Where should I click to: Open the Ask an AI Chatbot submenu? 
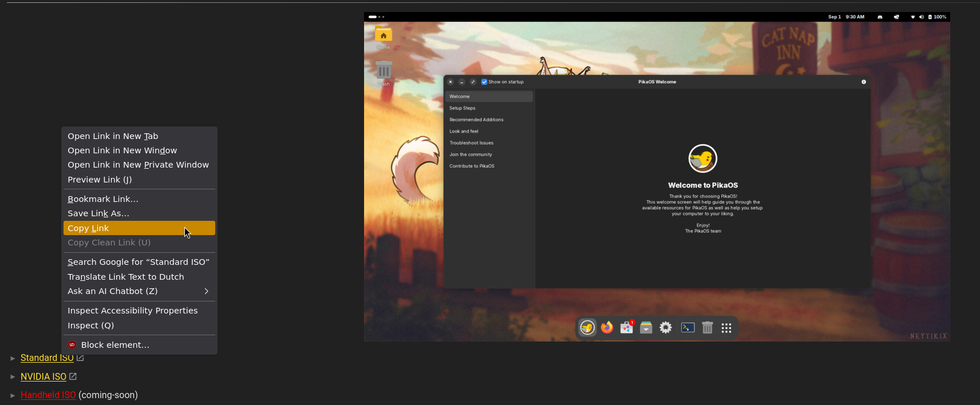click(x=139, y=291)
